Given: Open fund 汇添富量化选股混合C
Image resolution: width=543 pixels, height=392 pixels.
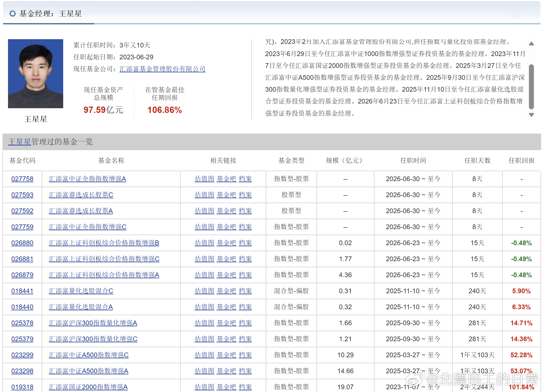Looking at the screenshot, I should (x=81, y=291).
